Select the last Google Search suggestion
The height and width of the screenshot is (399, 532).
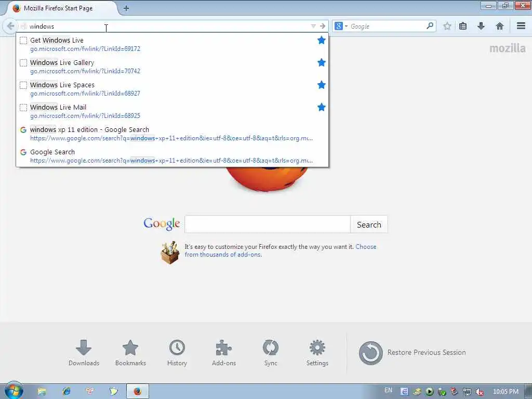172,156
